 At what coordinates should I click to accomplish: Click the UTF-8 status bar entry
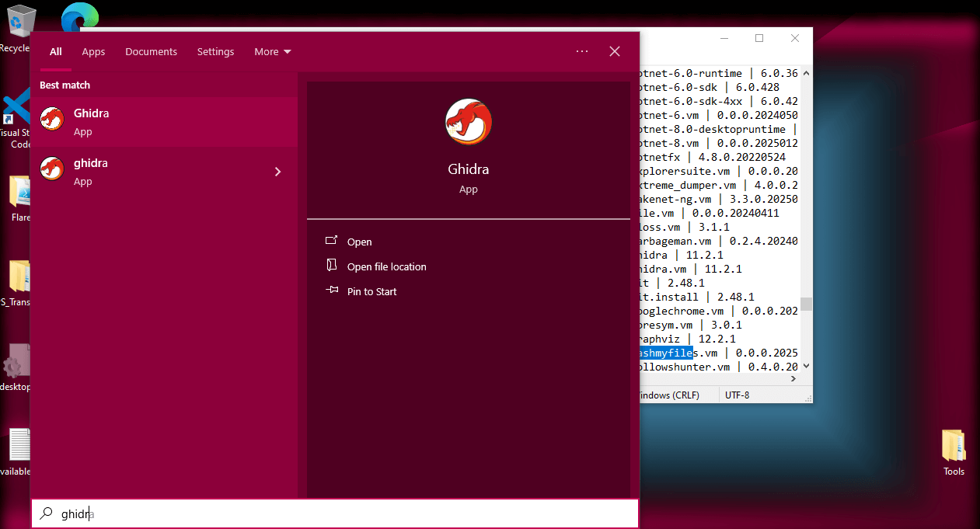pyautogui.click(x=738, y=395)
